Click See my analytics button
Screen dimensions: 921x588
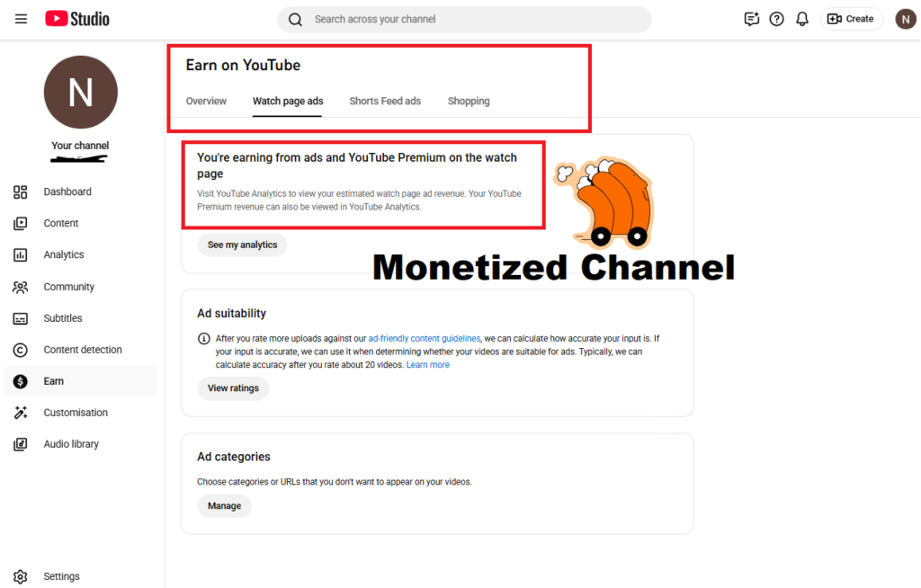point(242,244)
